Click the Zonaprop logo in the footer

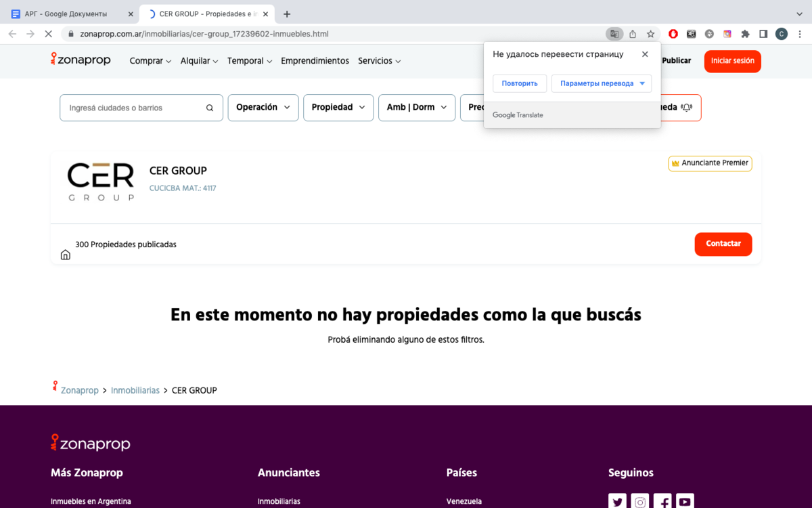click(x=90, y=444)
